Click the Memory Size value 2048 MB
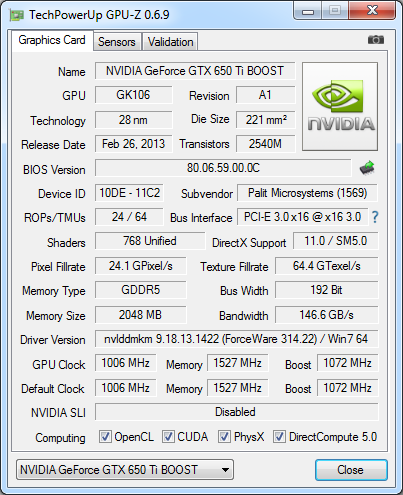 click(x=141, y=315)
